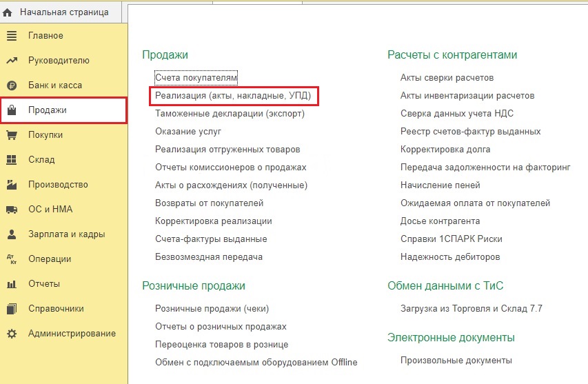Open Счета покупателям link

click(x=196, y=78)
